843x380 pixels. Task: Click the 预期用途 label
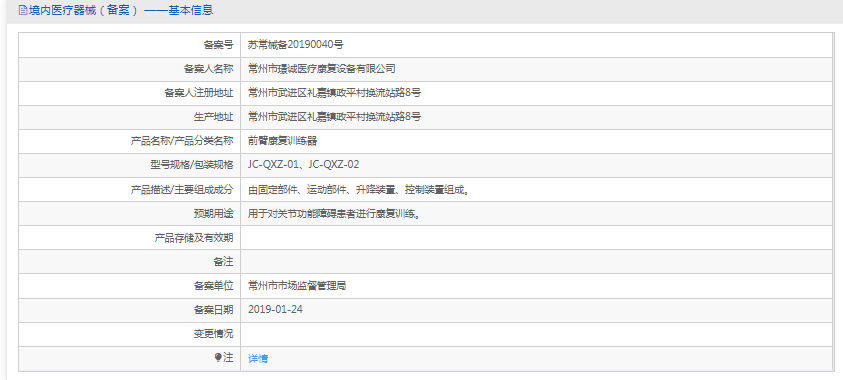[213, 213]
